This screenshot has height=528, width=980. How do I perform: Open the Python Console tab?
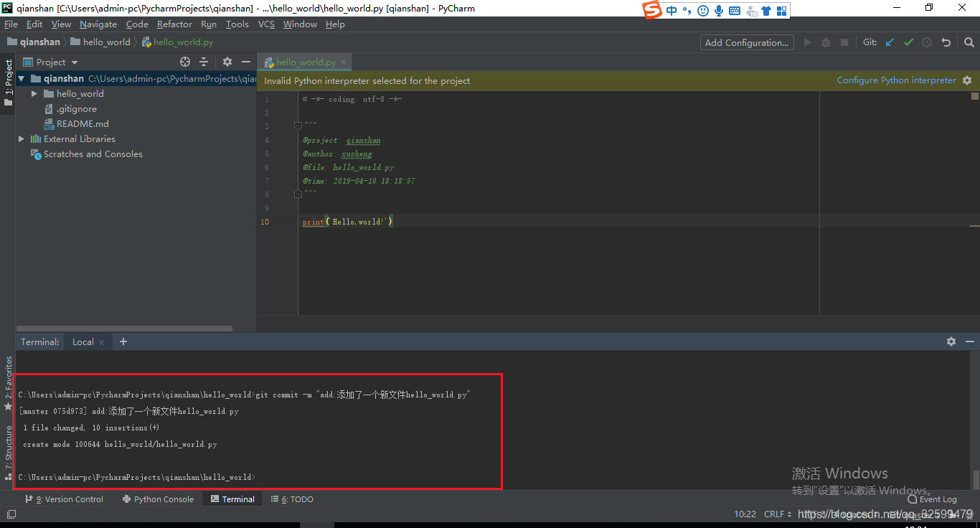158,499
